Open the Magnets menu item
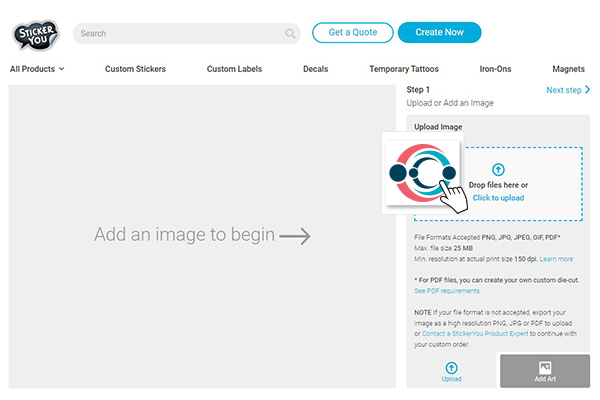The width and height of the screenshot is (600, 400). (x=568, y=69)
